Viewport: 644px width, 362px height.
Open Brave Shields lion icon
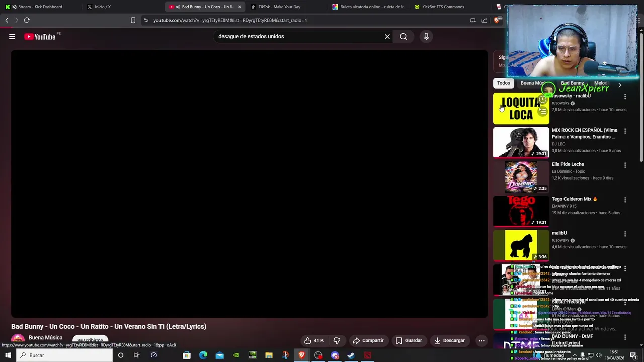497,20
